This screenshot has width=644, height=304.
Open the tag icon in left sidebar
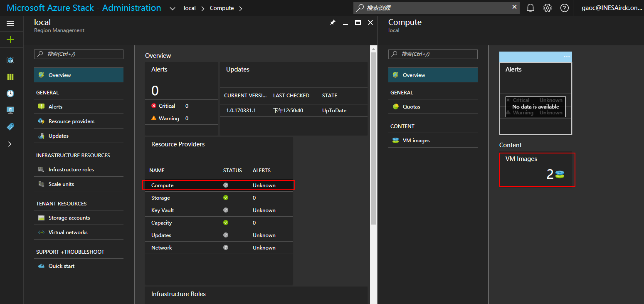[10, 127]
